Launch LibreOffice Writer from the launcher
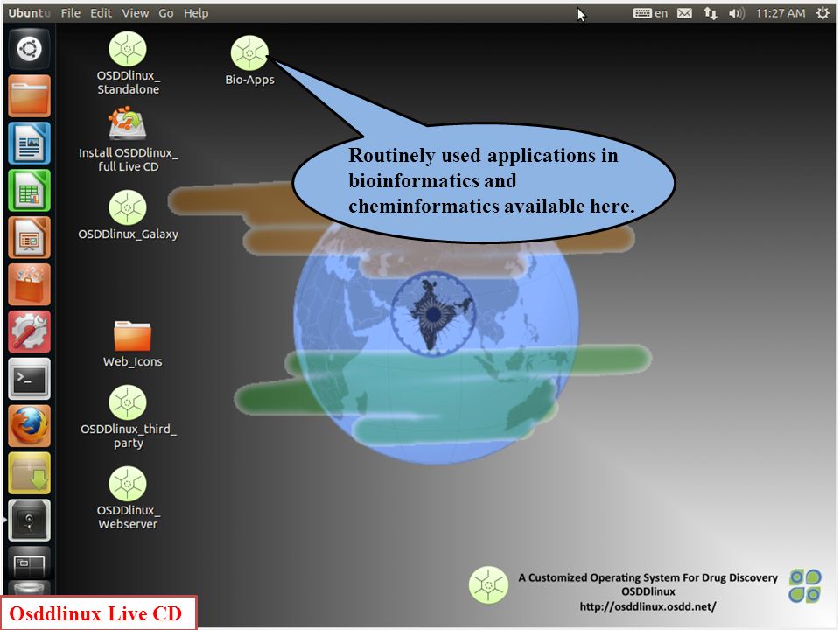 coord(29,143)
